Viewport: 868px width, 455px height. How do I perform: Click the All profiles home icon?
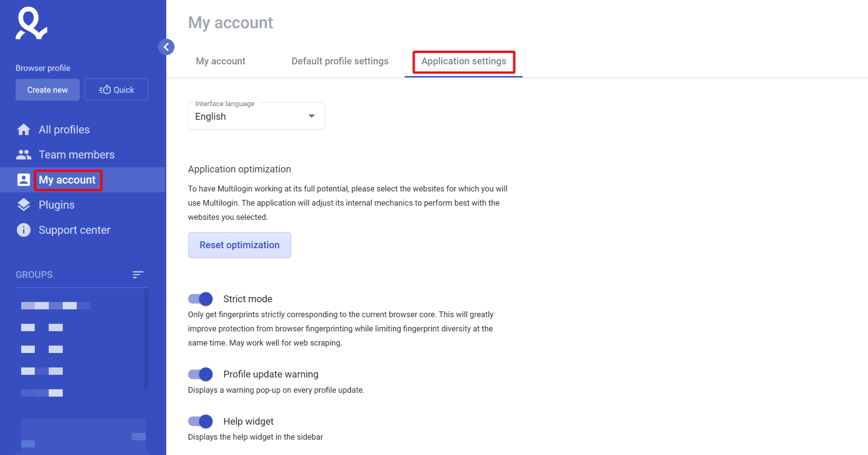click(24, 130)
